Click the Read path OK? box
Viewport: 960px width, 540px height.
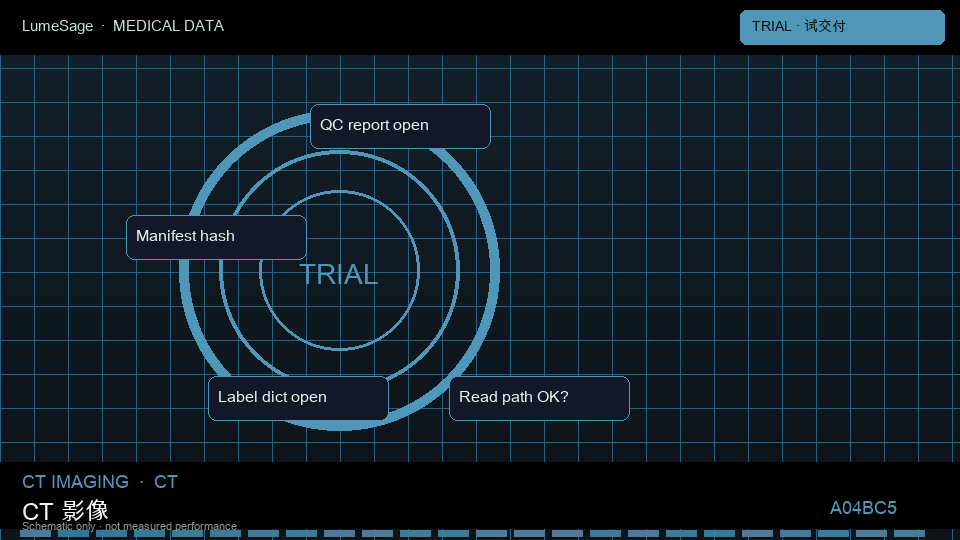539,398
